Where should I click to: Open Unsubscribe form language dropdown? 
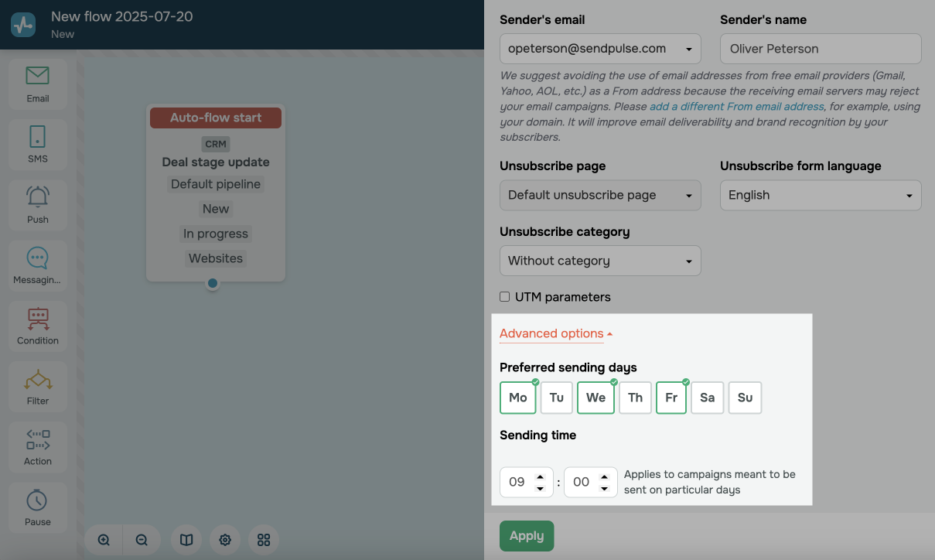coord(820,196)
